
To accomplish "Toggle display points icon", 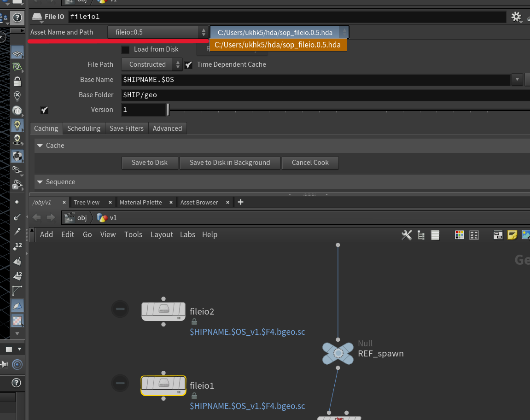I will point(17,202).
